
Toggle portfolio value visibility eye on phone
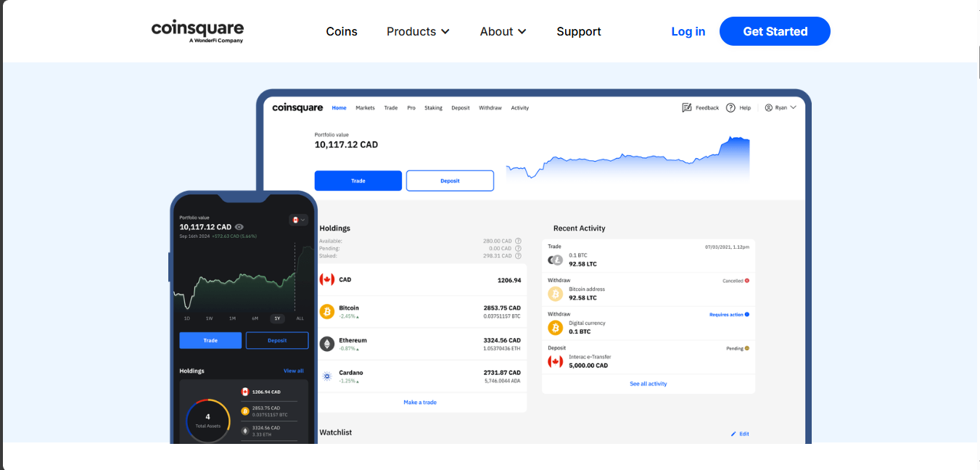[239, 227]
